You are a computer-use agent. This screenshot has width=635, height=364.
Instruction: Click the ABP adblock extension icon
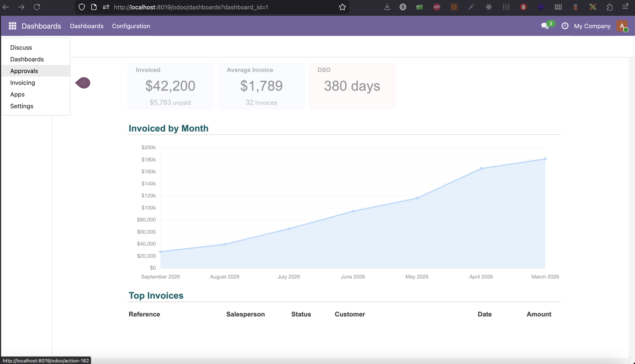(437, 7)
